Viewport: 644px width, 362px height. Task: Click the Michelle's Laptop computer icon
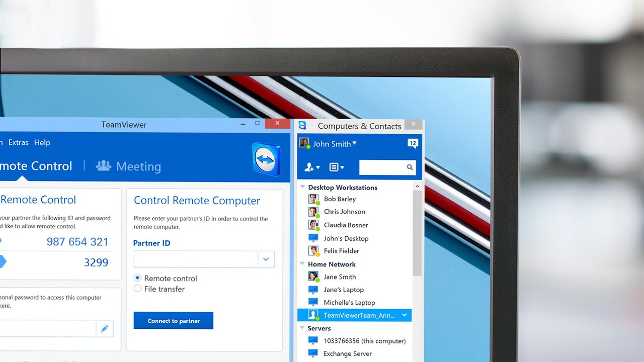(x=313, y=303)
